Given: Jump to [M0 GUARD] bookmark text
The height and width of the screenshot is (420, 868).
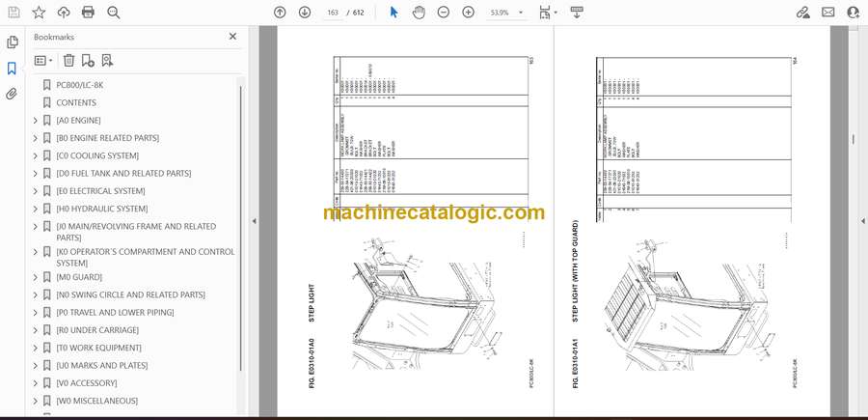Looking at the screenshot, I should [79, 277].
